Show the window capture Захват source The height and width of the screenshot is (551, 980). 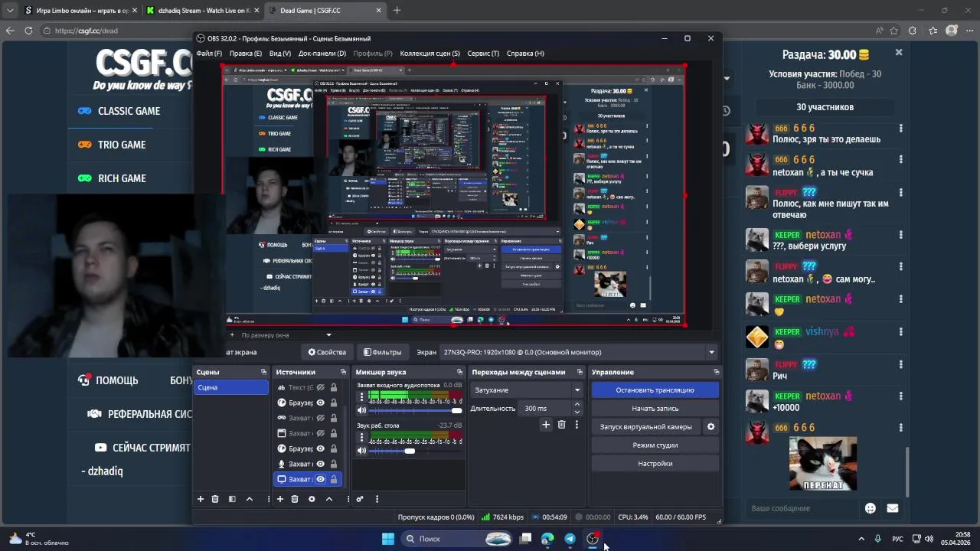coord(321,433)
